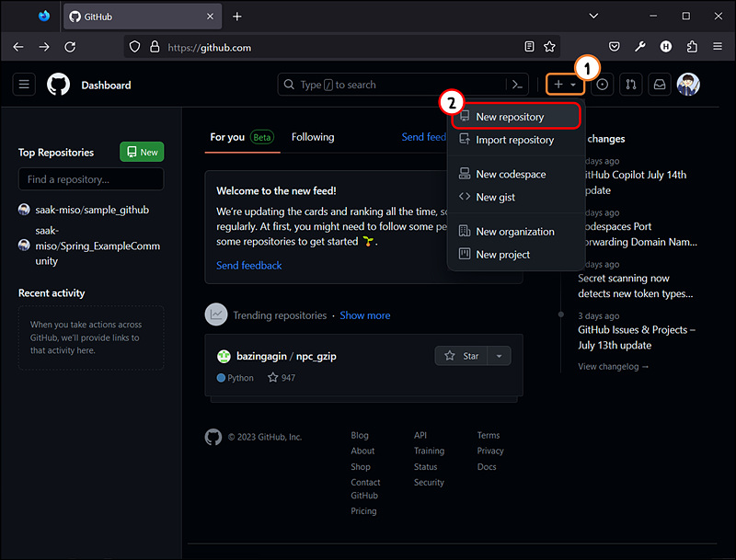
Task: Reload the page with refresh icon
Action: pyautogui.click(x=70, y=47)
